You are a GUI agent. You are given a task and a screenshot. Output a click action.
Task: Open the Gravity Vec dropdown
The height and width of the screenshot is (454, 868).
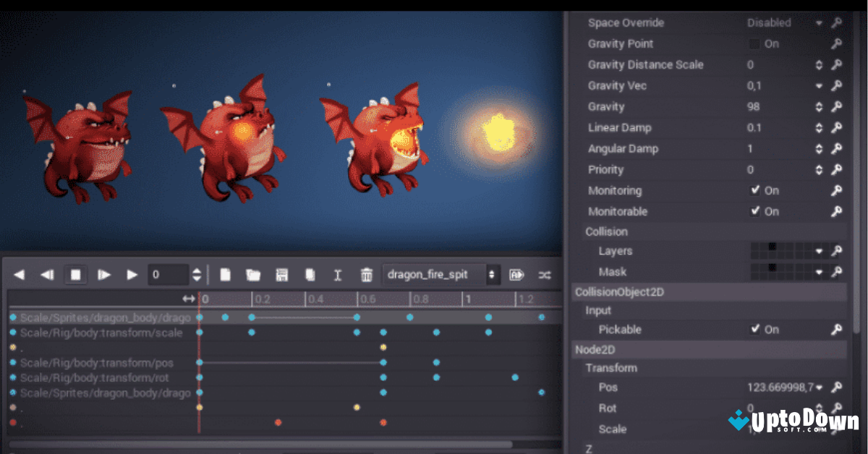click(820, 85)
